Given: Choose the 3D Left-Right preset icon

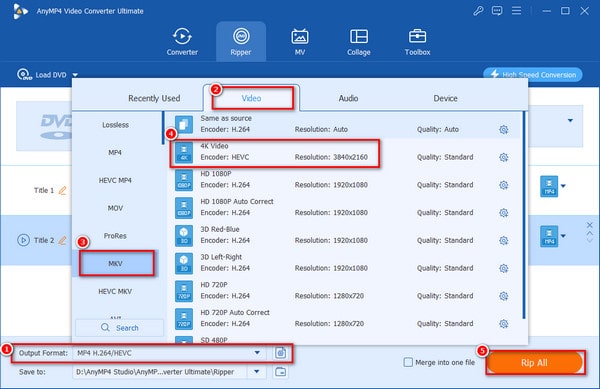Looking at the screenshot, I should point(184,263).
